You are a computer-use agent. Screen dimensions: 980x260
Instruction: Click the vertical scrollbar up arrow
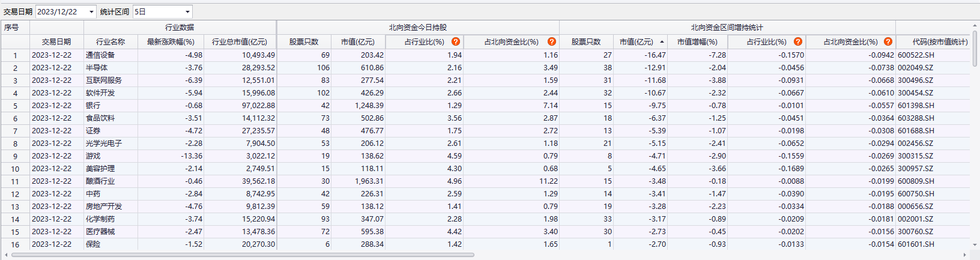point(975,26)
